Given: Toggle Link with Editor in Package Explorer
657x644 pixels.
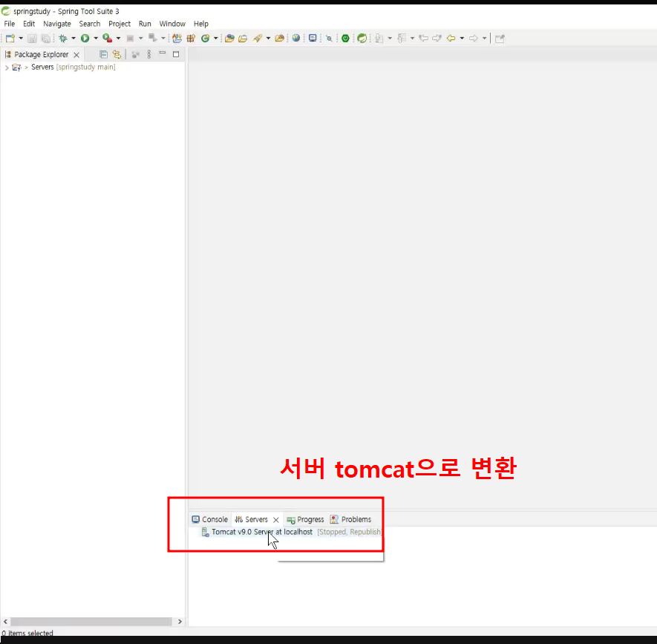Looking at the screenshot, I should coord(117,54).
